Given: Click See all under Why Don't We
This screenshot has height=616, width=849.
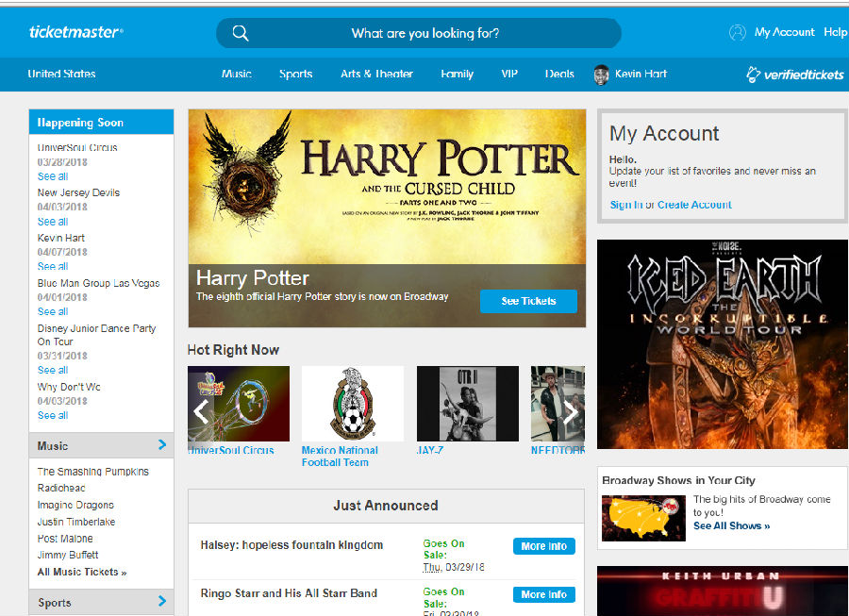Looking at the screenshot, I should (x=53, y=415).
